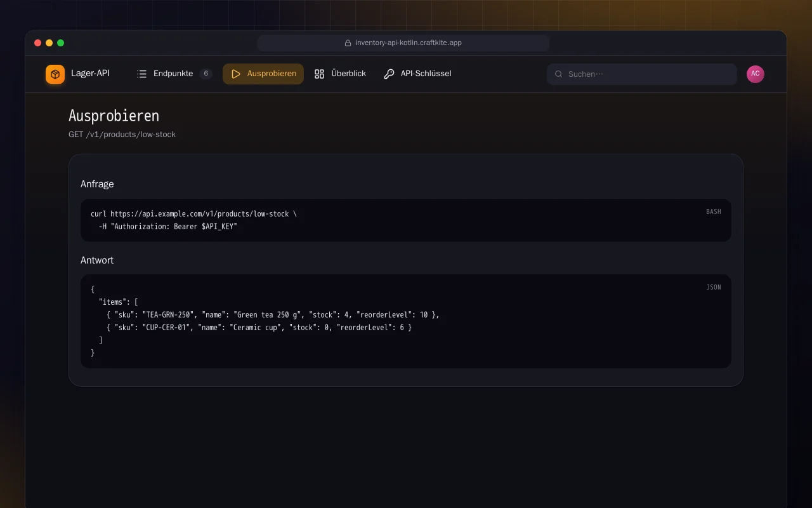
Task: Click the grid icon beside Überblick
Action: [x=320, y=74]
